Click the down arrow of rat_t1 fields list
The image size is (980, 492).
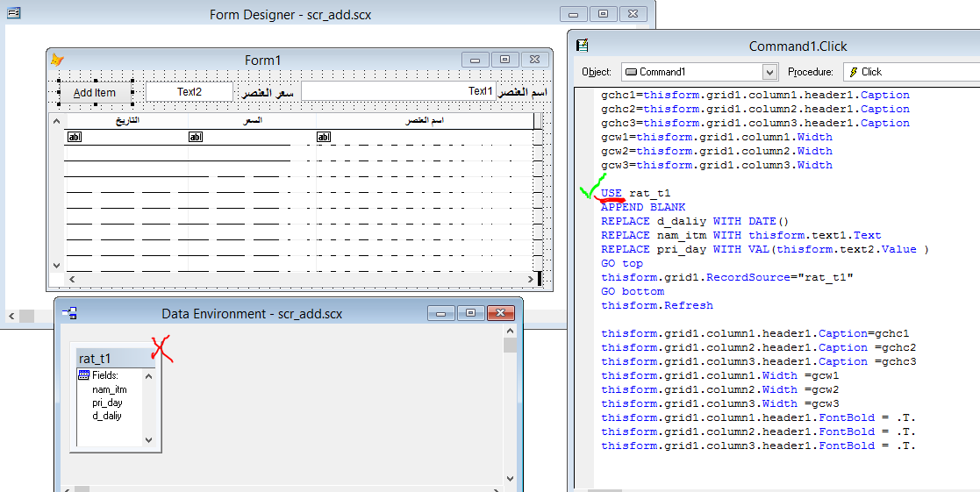pos(149,439)
